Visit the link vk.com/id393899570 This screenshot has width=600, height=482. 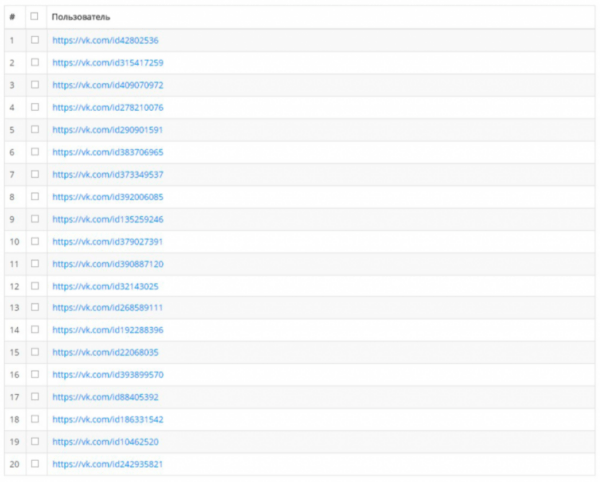[x=108, y=375]
